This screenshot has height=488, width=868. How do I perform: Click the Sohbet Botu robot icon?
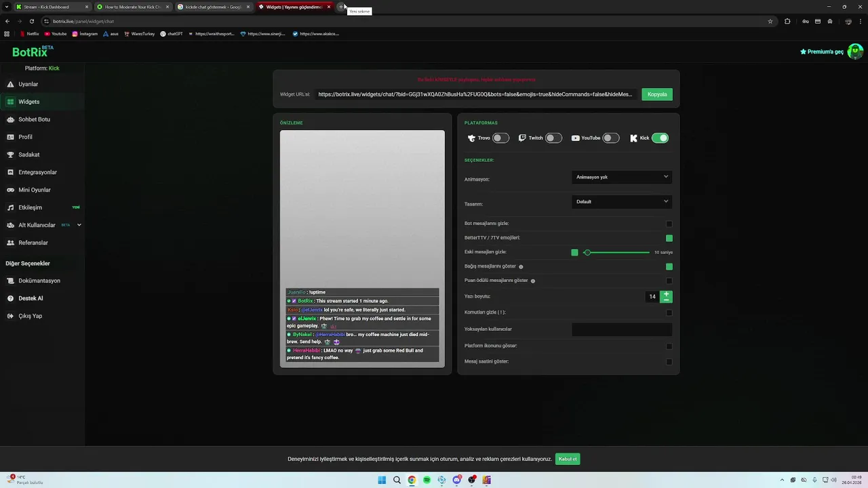pyautogui.click(x=11, y=119)
